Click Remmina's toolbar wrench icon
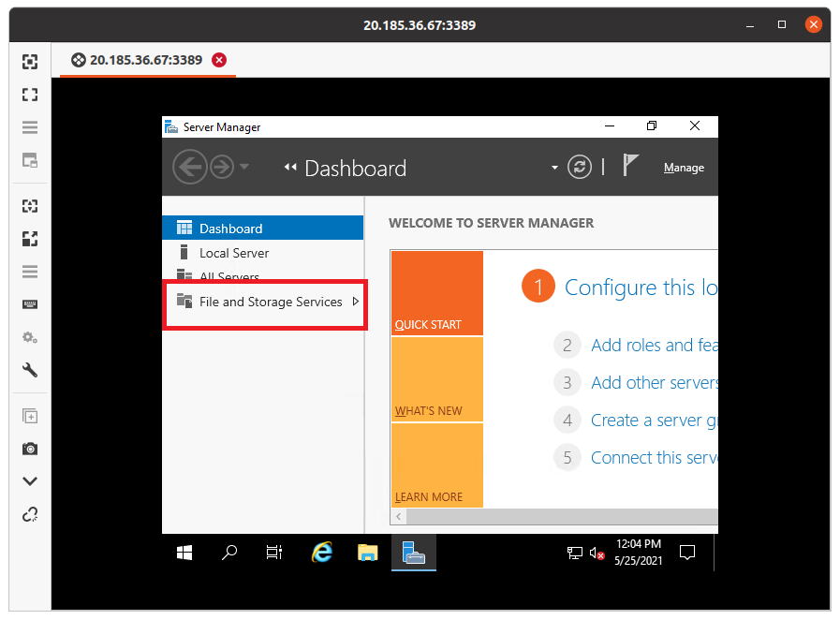Screen dimensions: 840x620 pos(29,370)
